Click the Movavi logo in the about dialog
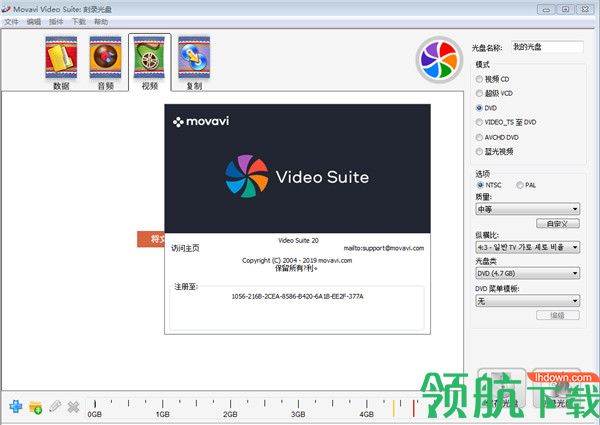 (201, 122)
